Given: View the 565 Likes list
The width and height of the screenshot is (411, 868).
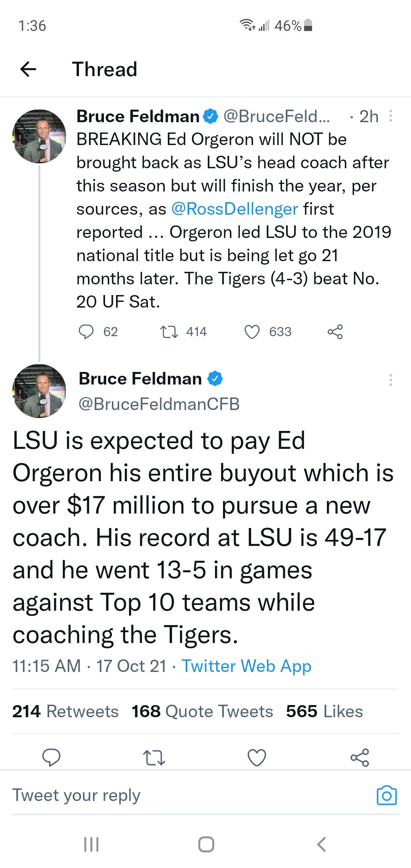Looking at the screenshot, I should point(325,711).
